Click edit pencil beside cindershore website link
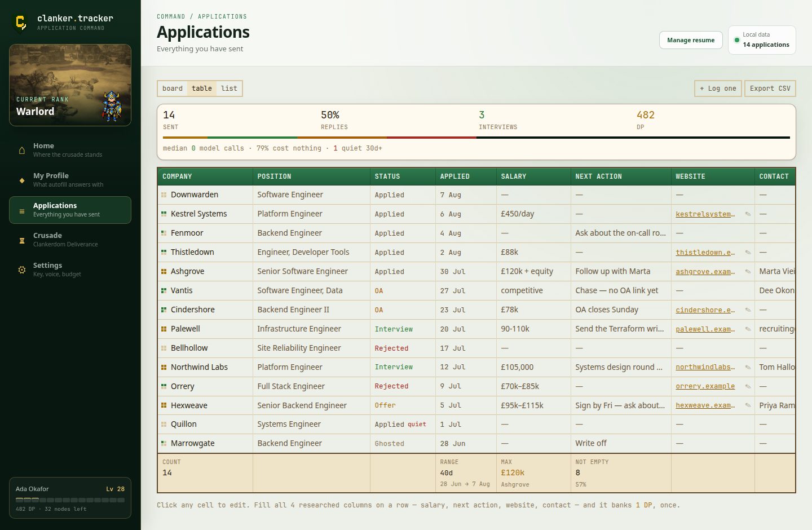 (x=748, y=310)
